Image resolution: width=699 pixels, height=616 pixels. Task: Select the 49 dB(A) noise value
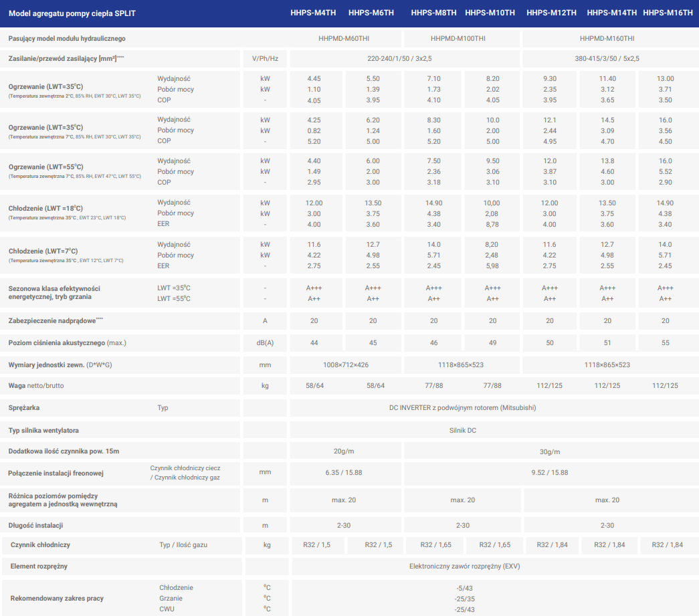click(492, 342)
